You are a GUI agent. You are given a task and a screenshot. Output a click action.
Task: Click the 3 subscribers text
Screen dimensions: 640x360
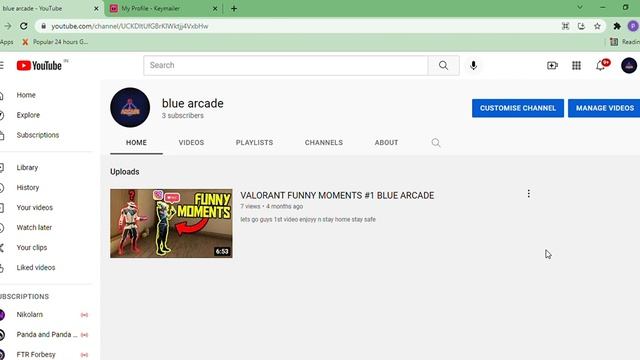point(182,116)
